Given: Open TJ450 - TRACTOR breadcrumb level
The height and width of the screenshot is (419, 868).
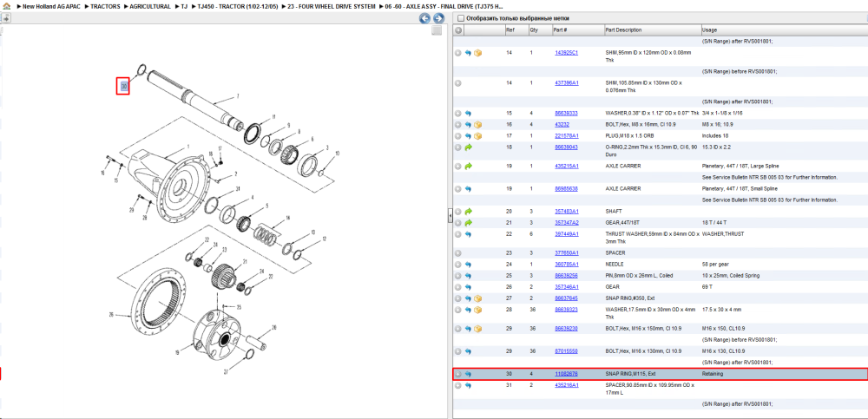Looking at the screenshot, I should coord(238,7).
